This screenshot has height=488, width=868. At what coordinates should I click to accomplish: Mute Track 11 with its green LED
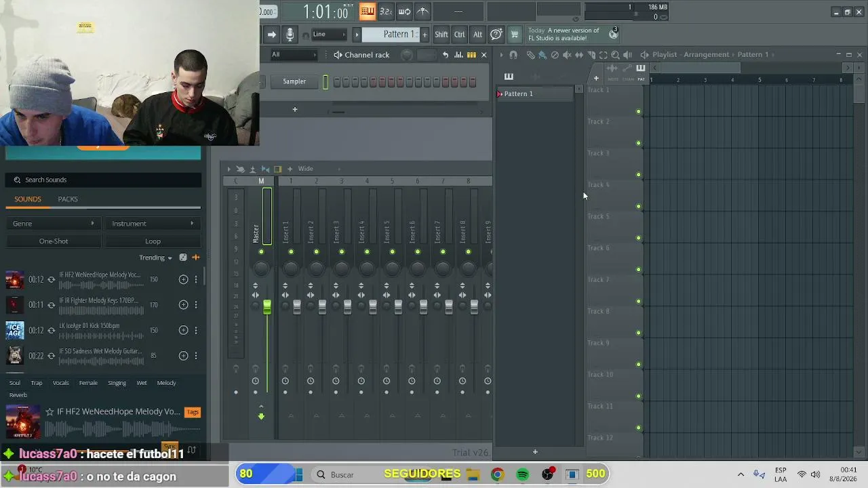[x=638, y=428]
